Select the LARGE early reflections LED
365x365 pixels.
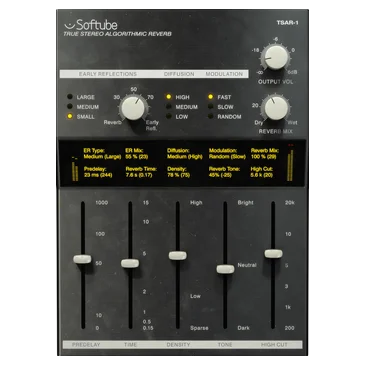coord(70,97)
